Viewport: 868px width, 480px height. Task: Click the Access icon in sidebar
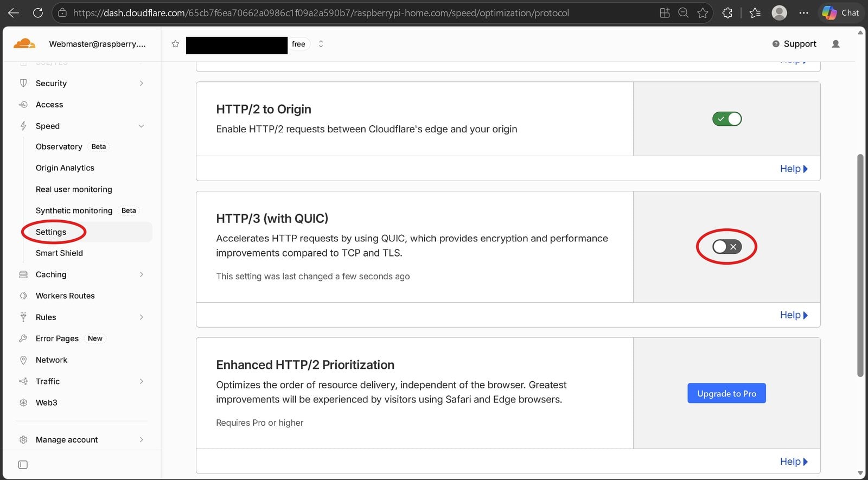pos(23,105)
